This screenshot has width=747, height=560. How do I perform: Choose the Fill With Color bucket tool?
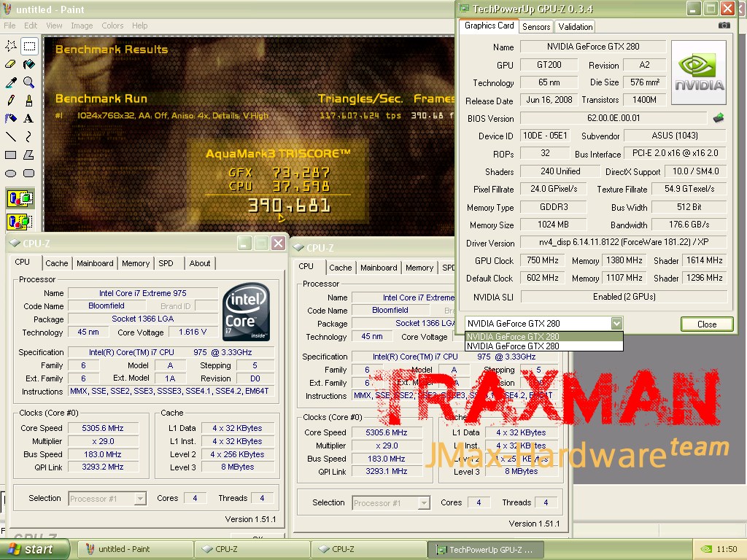click(29, 64)
